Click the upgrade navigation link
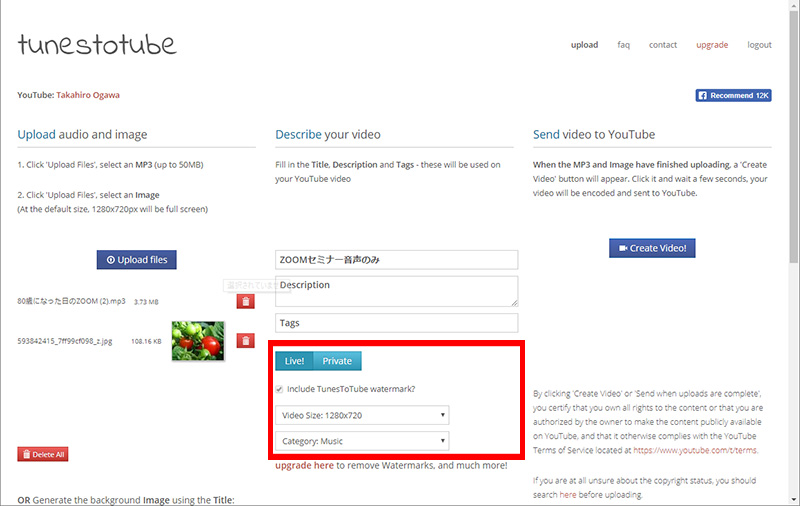 tap(712, 45)
